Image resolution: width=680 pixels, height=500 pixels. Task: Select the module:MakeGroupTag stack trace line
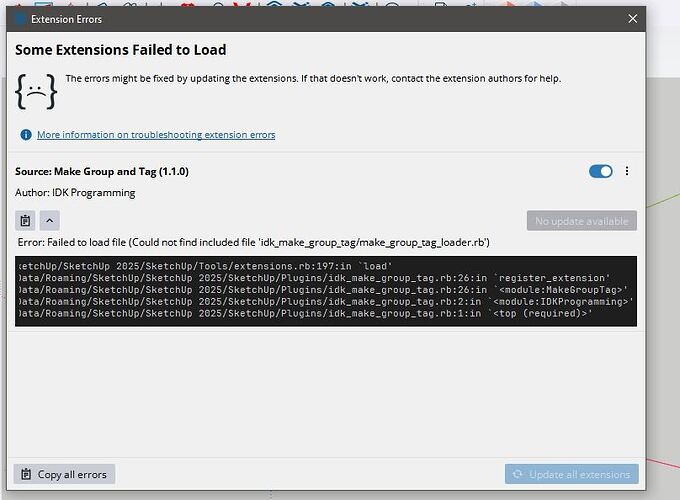[323, 289]
